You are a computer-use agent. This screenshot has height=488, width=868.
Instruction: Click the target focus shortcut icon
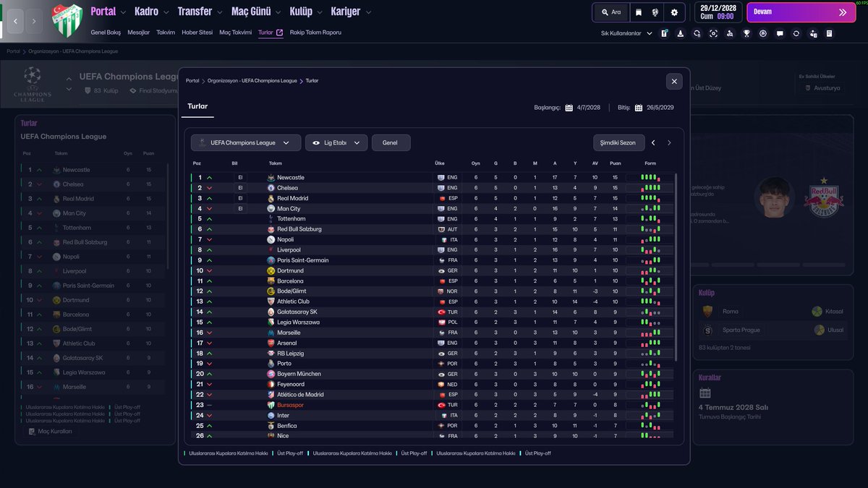(714, 33)
